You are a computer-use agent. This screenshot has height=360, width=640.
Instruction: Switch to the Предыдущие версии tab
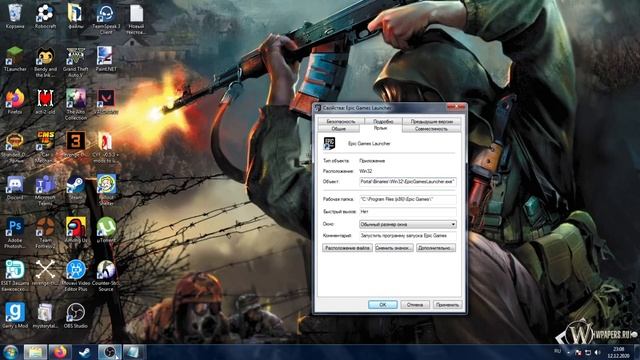[432, 121]
